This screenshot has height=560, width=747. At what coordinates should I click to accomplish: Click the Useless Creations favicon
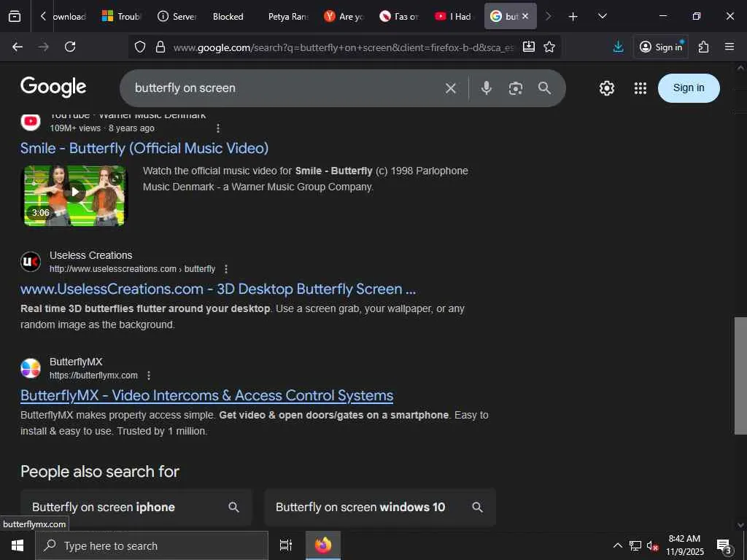click(31, 262)
